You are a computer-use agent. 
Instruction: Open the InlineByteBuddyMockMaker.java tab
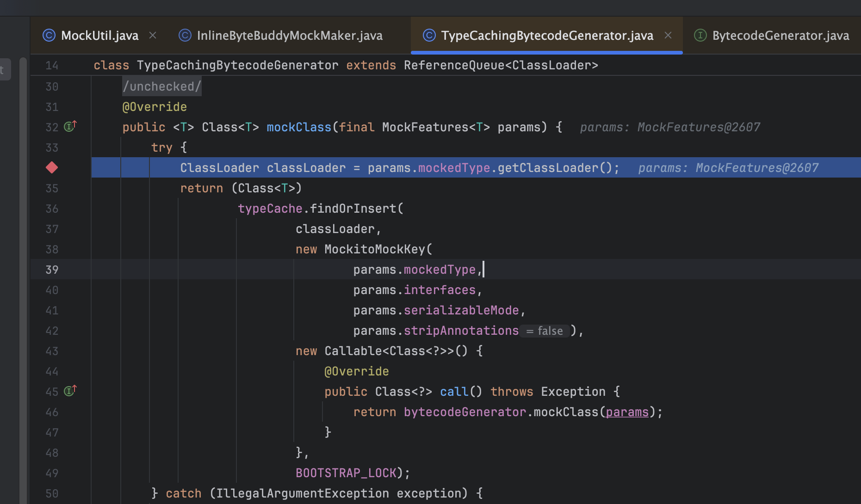tap(290, 36)
